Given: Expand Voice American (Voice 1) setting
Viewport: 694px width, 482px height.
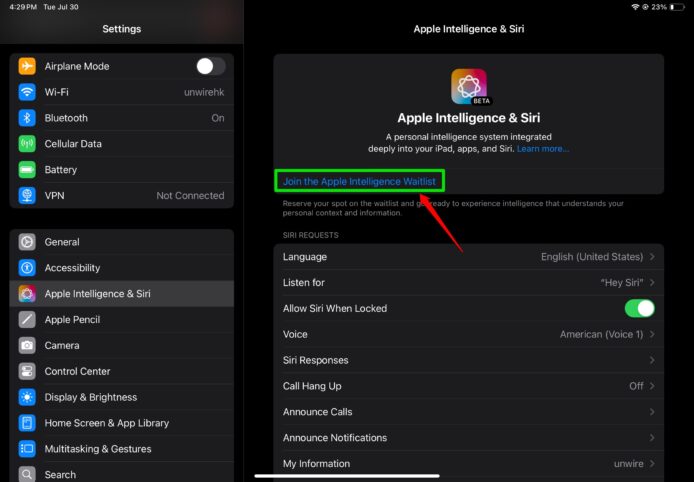Looking at the screenshot, I should 468,334.
